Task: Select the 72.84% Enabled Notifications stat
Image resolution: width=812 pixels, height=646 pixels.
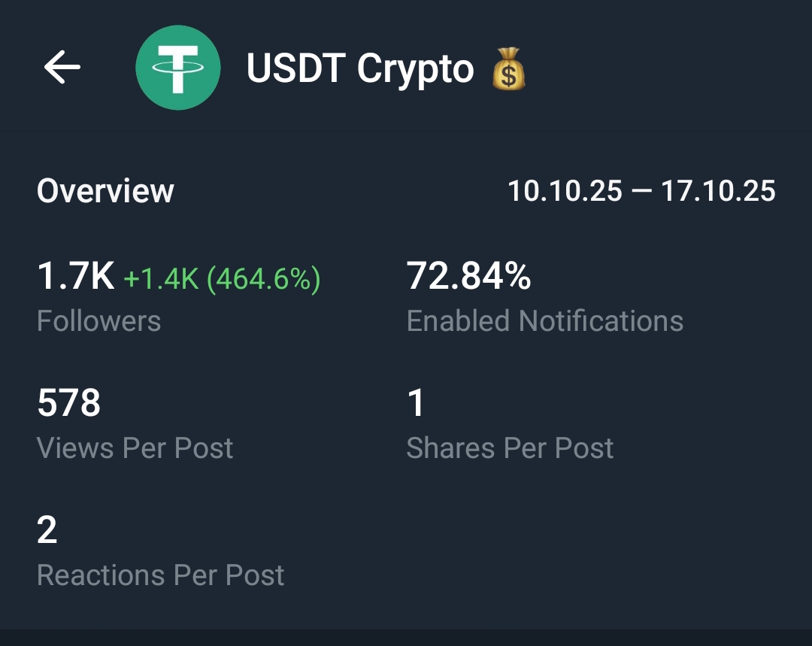Action: pos(468,277)
